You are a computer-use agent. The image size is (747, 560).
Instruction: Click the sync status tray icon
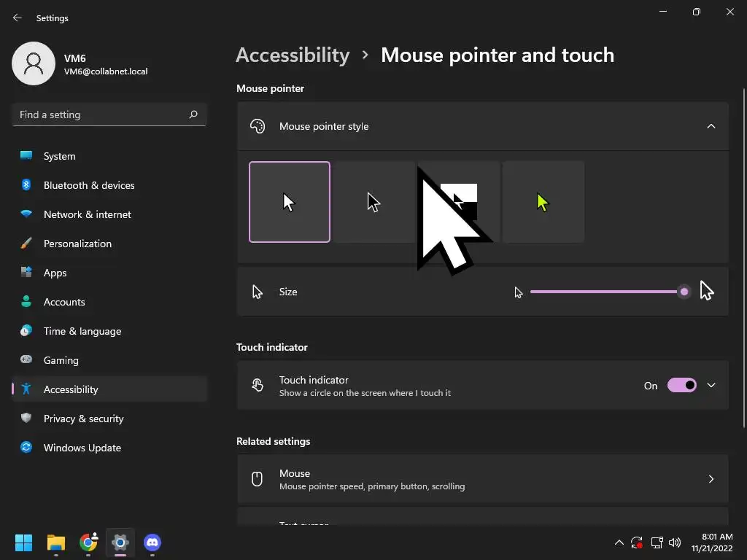(x=637, y=542)
